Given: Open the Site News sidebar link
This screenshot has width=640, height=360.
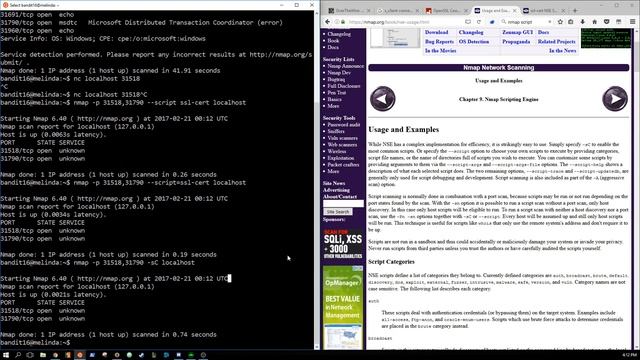Looking at the screenshot, I should [334, 184].
